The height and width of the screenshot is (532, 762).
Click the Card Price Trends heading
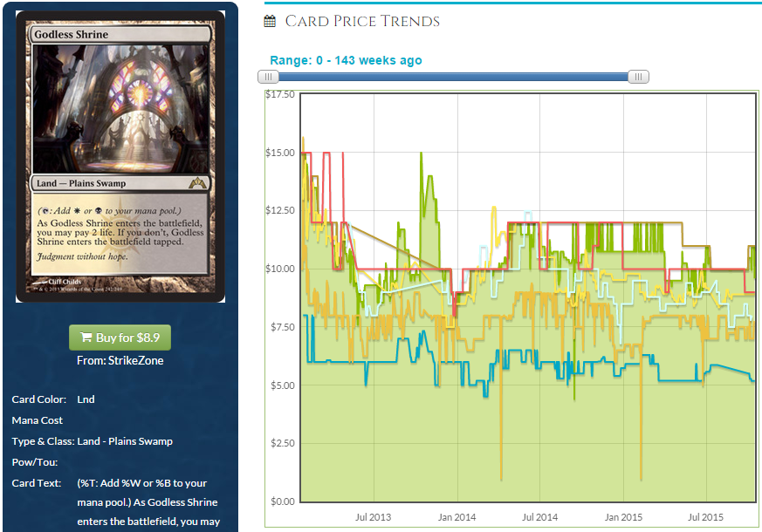(362, 21)
